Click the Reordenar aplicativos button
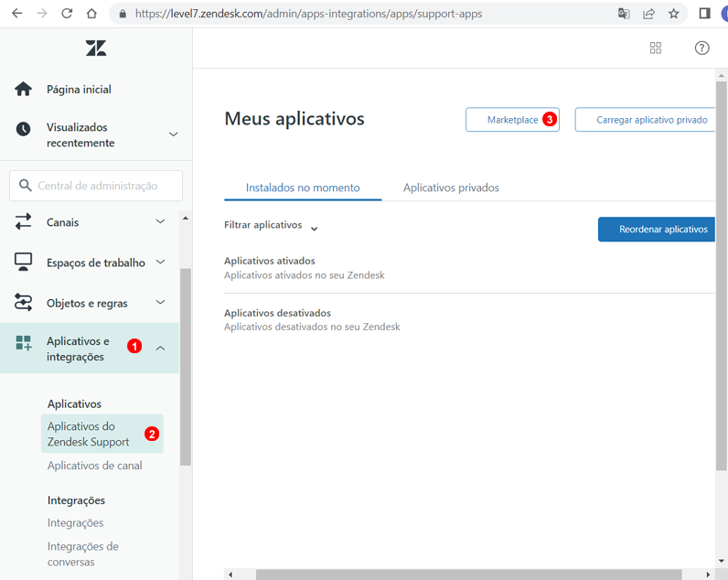This screenshot has width=728, height=580. coord(657,229)
